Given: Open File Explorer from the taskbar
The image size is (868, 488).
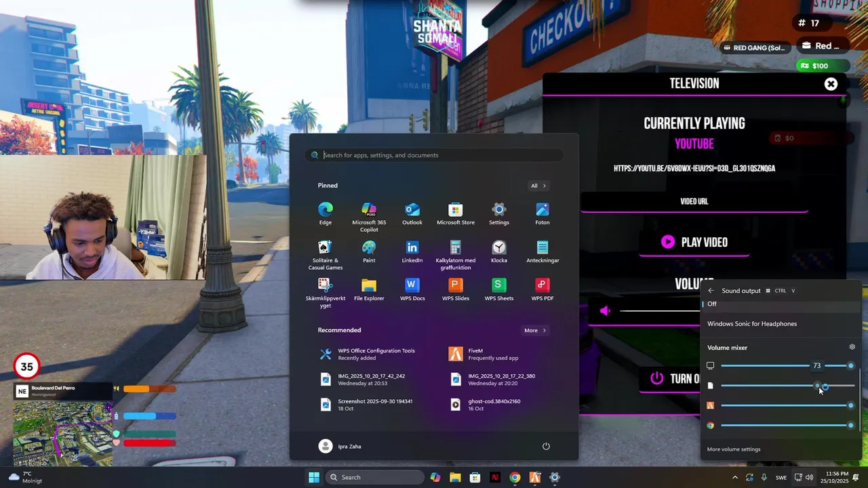Looking at the screenshot, I should coord(455,477).
